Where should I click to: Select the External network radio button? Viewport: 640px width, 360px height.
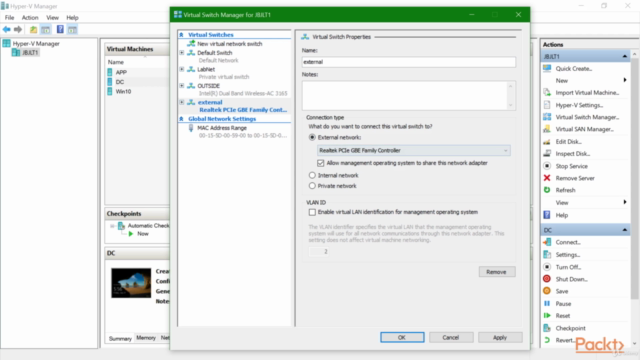point(312,137)
